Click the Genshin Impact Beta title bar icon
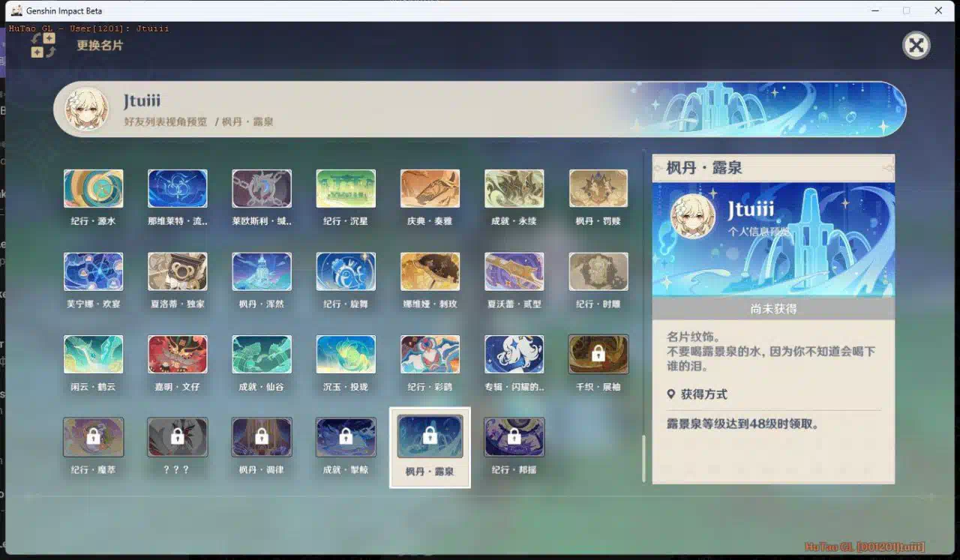This screenshot has width=960, height=560. point(16,10)
